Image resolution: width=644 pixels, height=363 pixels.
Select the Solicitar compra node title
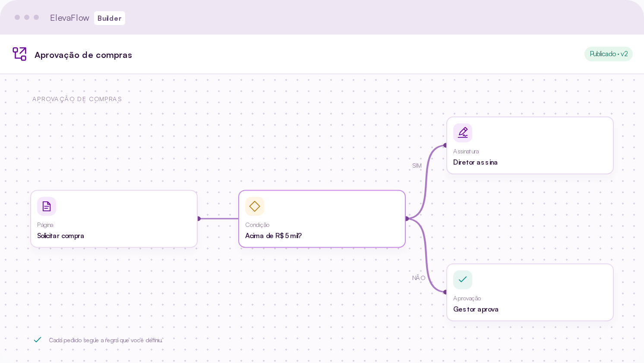click(60, 236)
